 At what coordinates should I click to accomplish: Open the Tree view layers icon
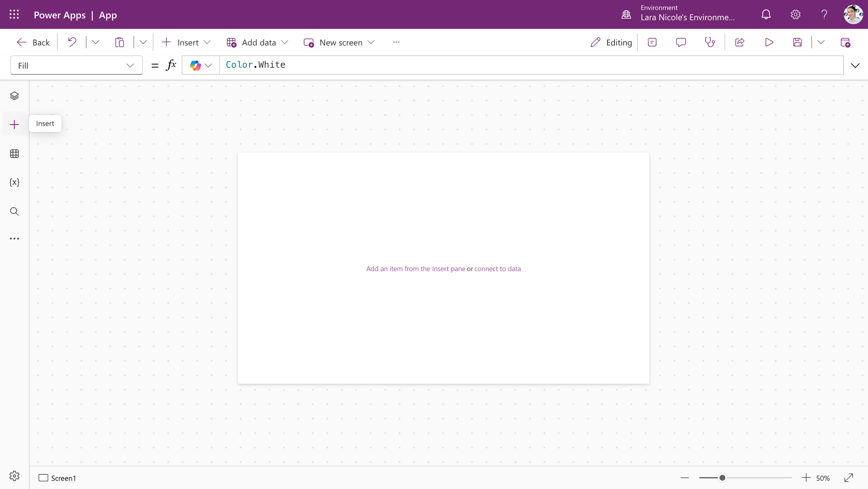pyautogui.click(x=14, y=96)
